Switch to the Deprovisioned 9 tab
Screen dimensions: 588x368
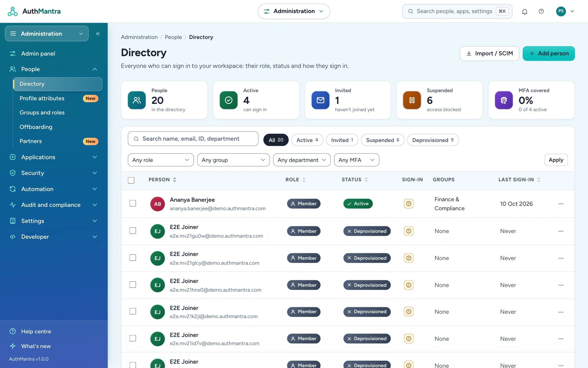pos(433,140)
